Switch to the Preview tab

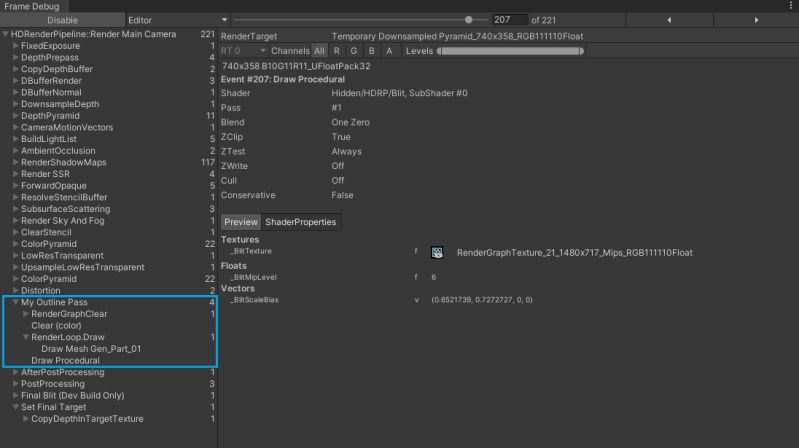tap(241, 222)
